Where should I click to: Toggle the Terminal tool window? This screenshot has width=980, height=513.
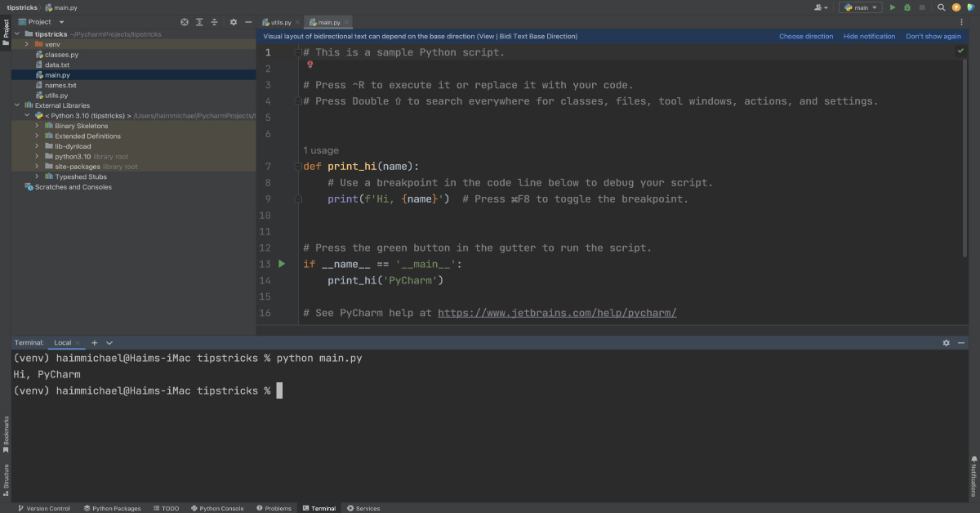pyautogui.click(x=319, y=507)
